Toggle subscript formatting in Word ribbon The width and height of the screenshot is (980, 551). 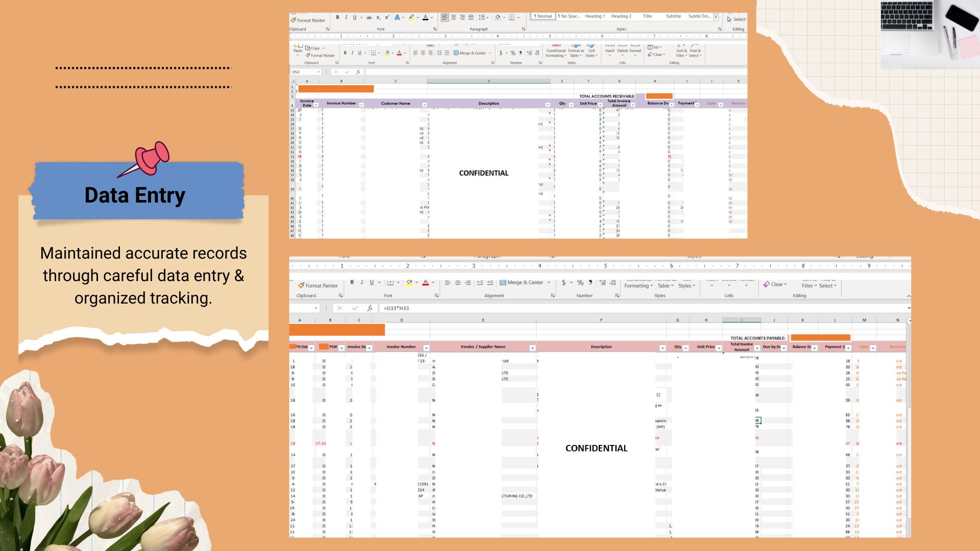[378, 17]
